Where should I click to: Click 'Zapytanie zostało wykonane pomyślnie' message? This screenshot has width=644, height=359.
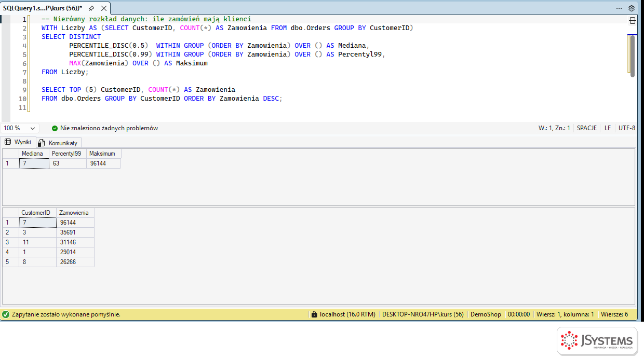coord(66,314)
